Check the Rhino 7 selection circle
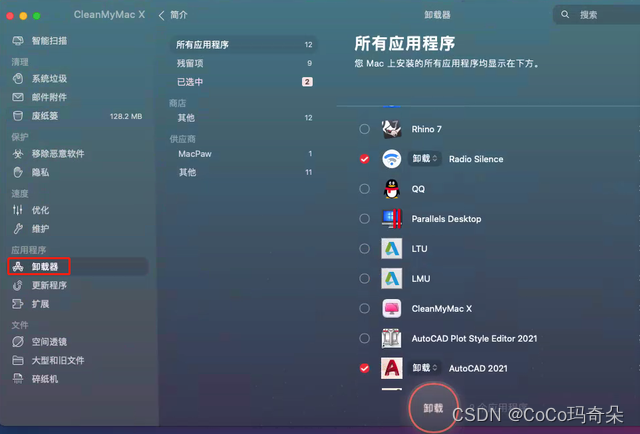The width and height of the screenshot is (640, 434). pyautogui.click(x=364, y=129)
